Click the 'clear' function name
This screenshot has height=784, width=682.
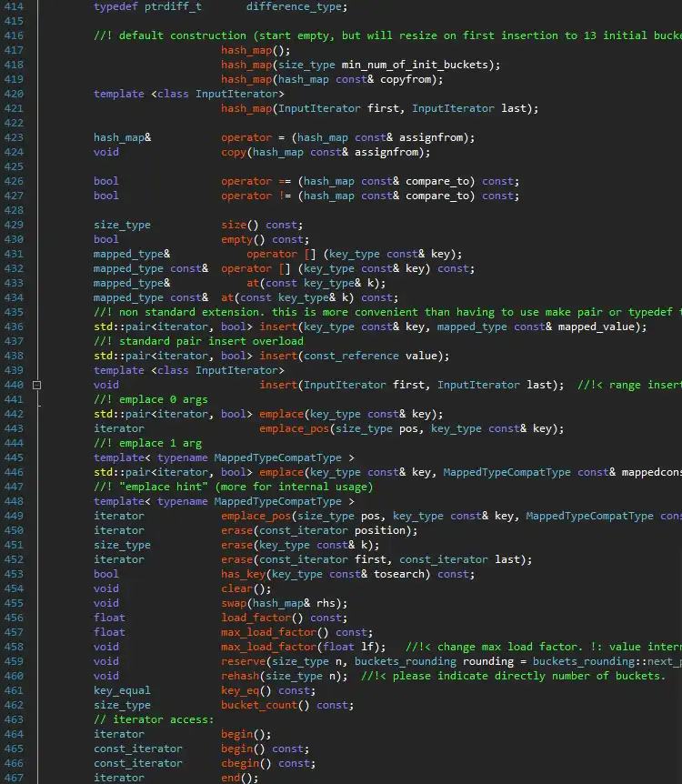pos(236,588)
